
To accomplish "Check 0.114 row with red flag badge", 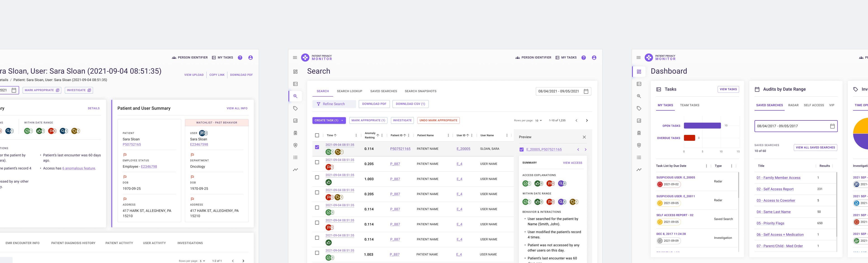I will [x=317, y=223].
